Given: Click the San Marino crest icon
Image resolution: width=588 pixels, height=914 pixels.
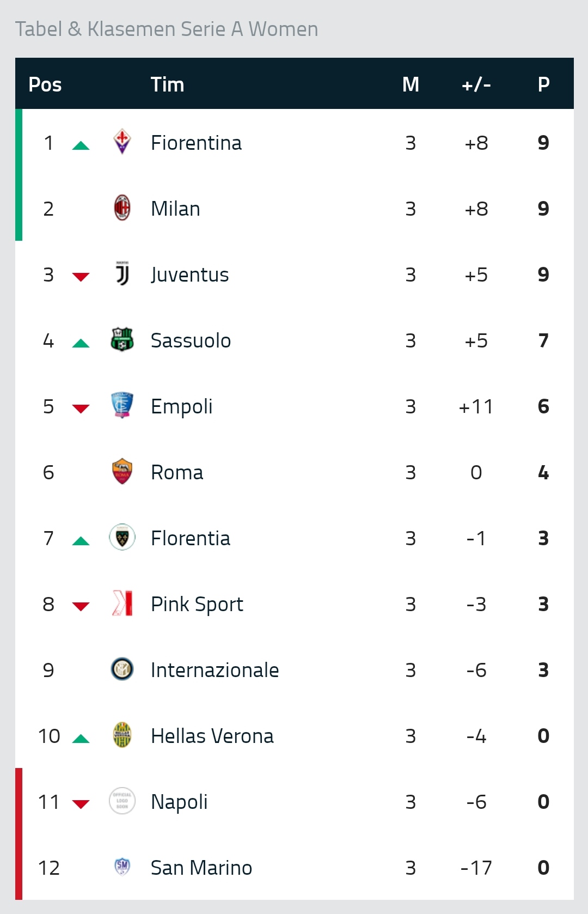Looking at the screenshot, I should (122, 866).
